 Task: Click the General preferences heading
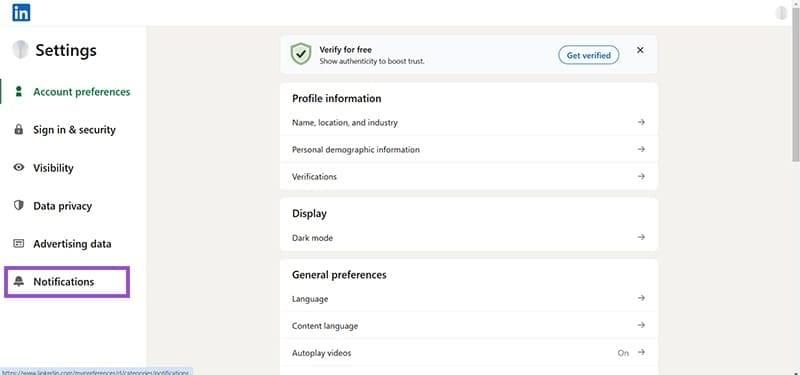339,274
